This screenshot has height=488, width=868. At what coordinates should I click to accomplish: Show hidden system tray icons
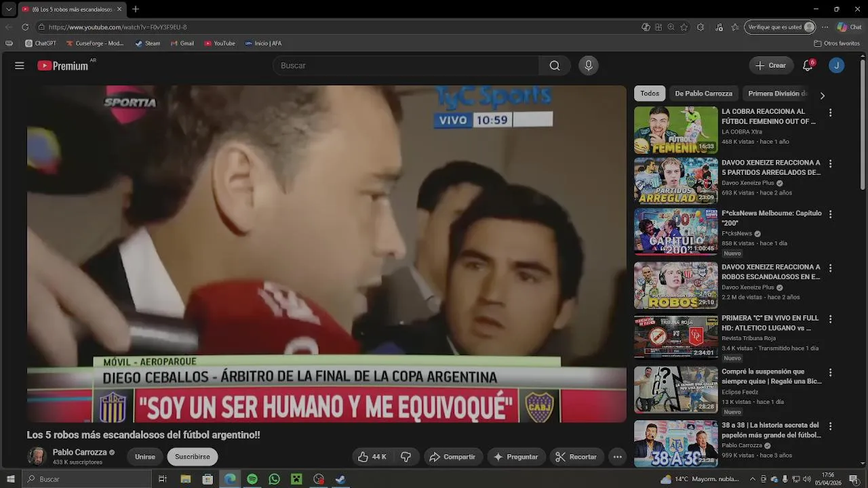click(753, 479)
